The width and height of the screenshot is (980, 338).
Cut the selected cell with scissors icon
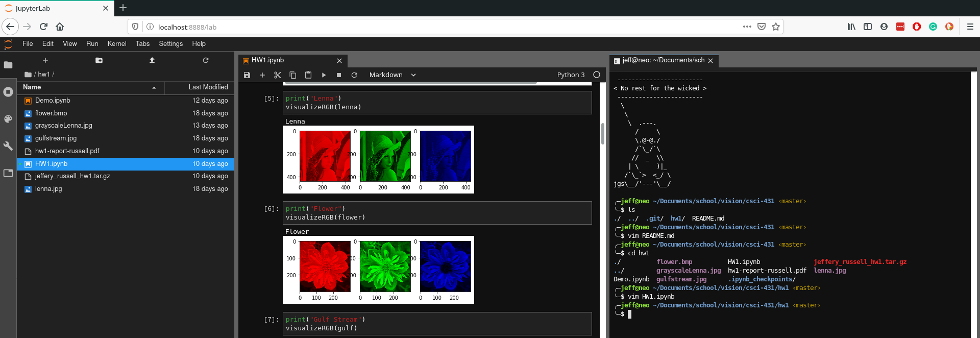point(278,75)
